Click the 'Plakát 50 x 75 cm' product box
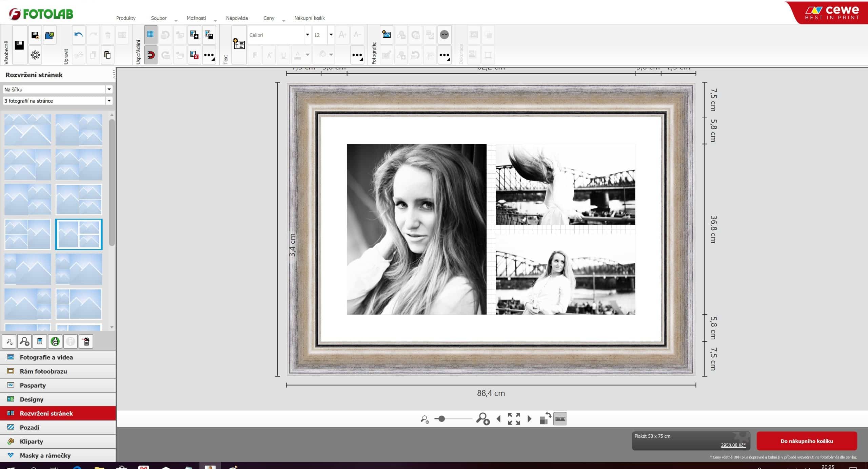Viewport: 868px width, 469px height. pyautogui.click(x=691, y=441)
